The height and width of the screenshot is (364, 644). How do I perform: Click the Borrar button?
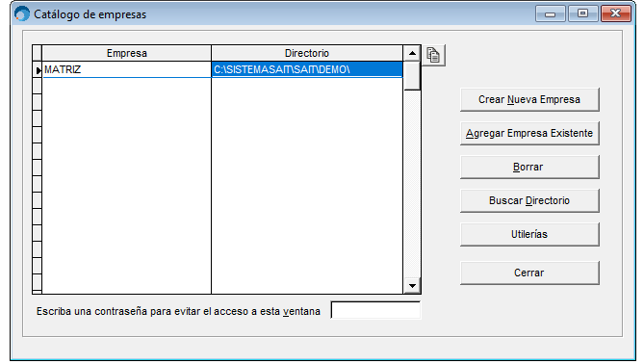click(529, 167)
